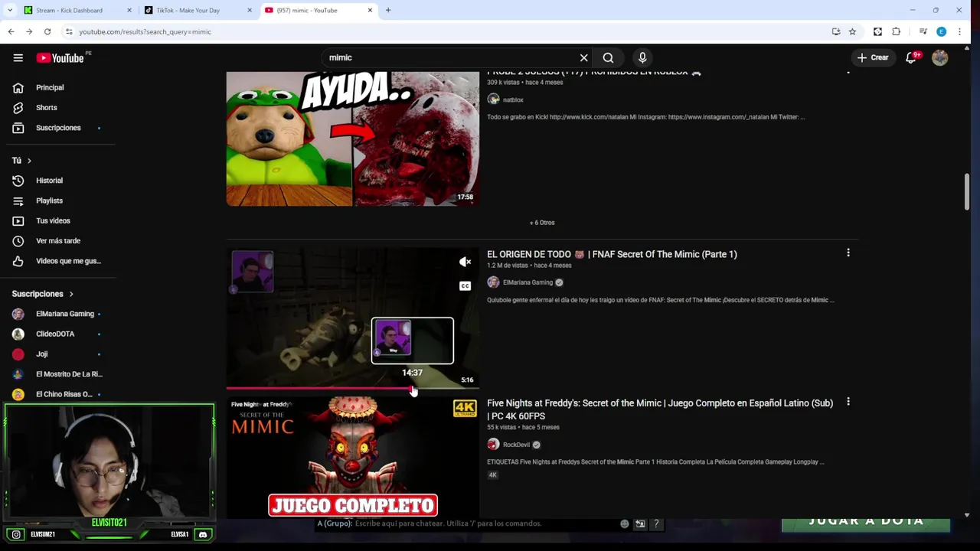Go back with the browser back arrow
980x551 pixels.
[11, 31]
